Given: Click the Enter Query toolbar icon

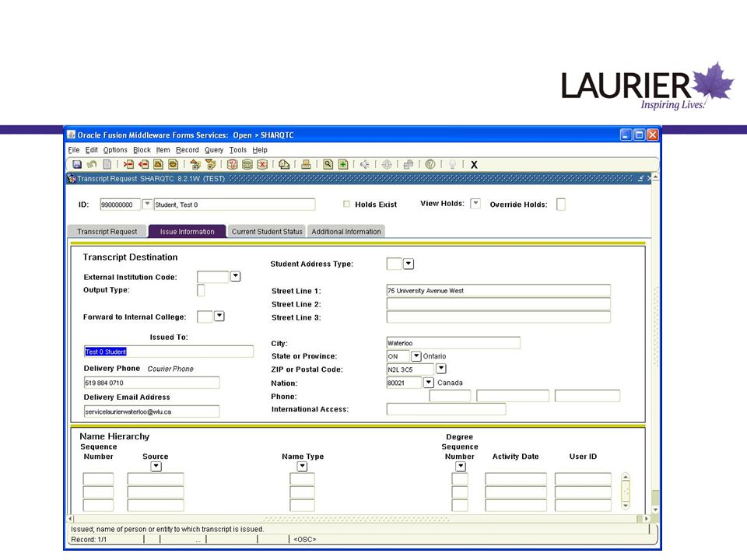Looking at the screenshot, I should [x=232, y=164].
